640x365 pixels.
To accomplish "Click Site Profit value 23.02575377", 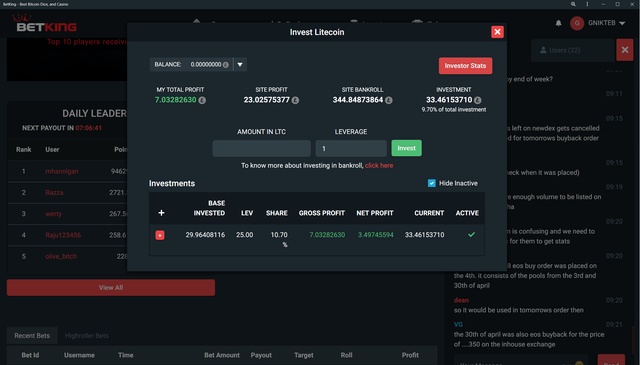I will [267, 100].
